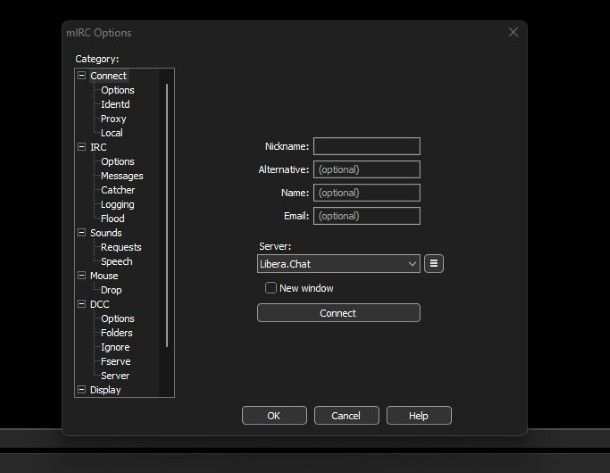Screen dimensions: 610x473
Task: Select the Display tree item
Action: click(105, 390)
